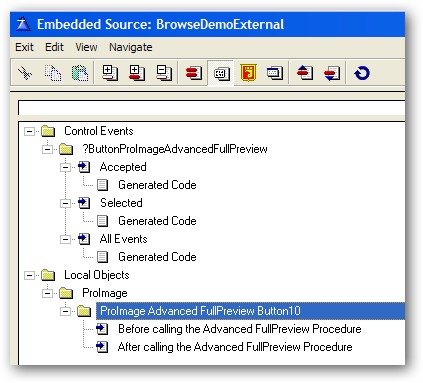Click the blue circular refresh arrow icon
This screenshot has height=383, width=423.
pos(362,73)
